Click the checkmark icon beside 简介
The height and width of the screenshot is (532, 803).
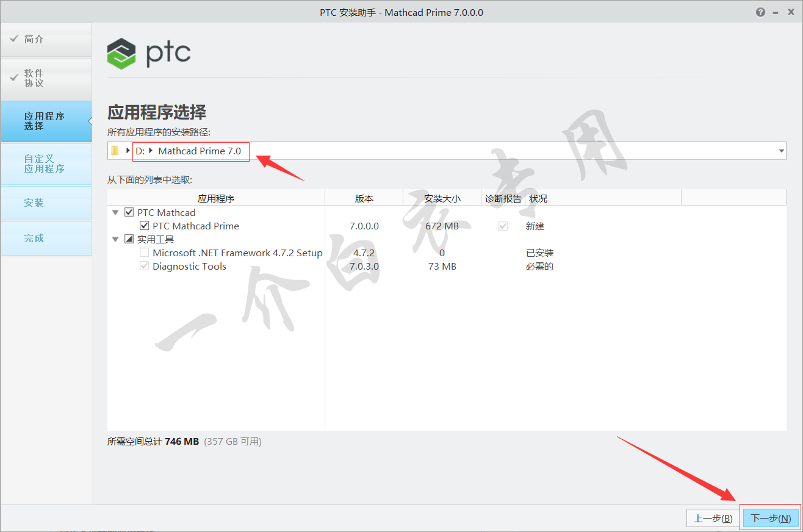pyautogui.click(x=14, y=39)
